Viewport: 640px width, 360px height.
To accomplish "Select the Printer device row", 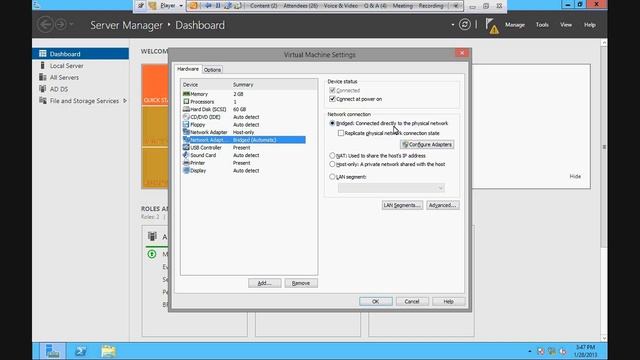I will pyautogui.click(x=244, y=163).
